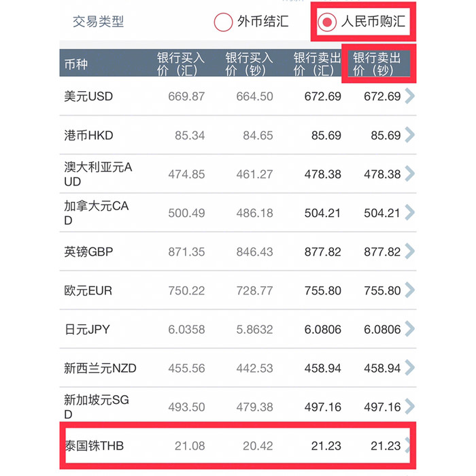Expand the 美元USD row chevron
This screenshot has height=476, width=476.
409,96
